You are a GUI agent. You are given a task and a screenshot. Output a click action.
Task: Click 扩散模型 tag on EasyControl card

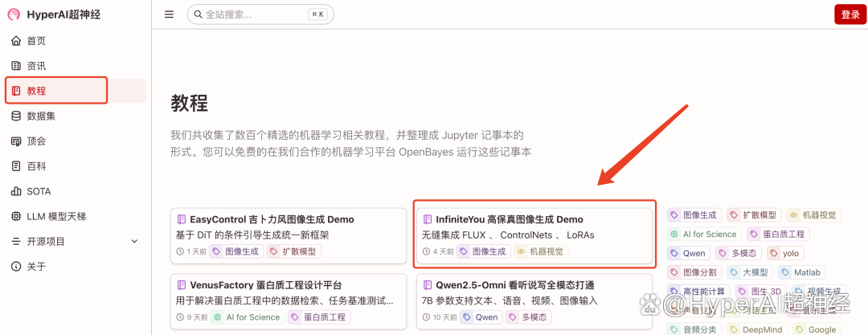[x=294, y=251]
